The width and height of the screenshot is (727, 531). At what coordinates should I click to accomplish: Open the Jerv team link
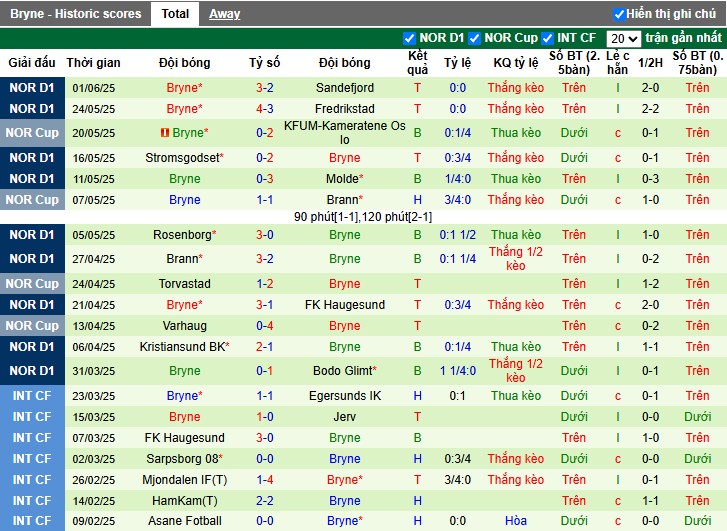[x=344, y=416]
